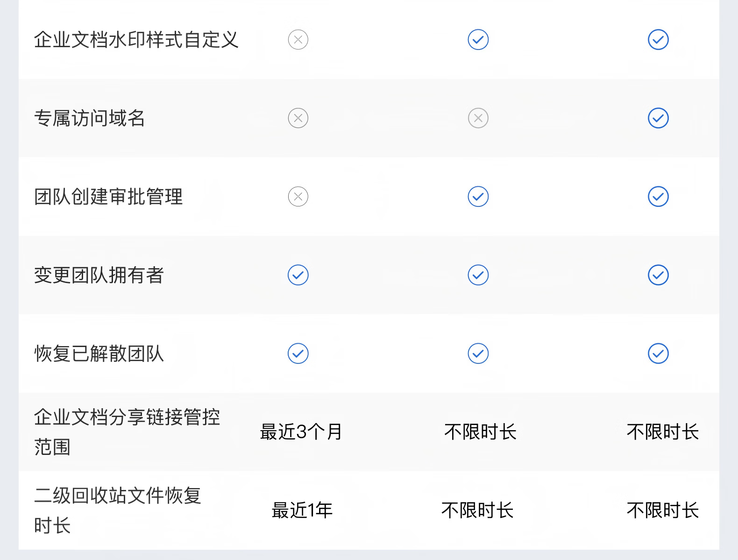Click last column checkmark for 企业文档水印样式自定义
The height and width of the screenshot is (560, 738).
pos(658,40)
